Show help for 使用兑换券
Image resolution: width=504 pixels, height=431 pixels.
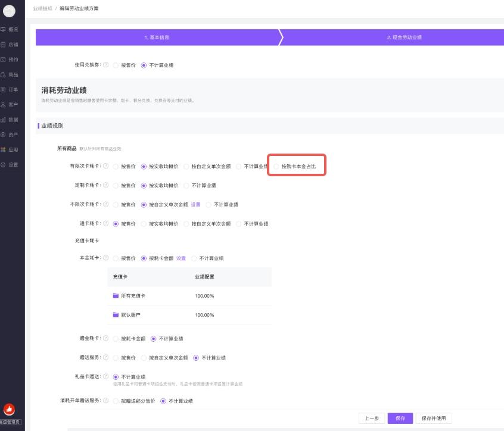pyautogui.click(x=106, y=64)
